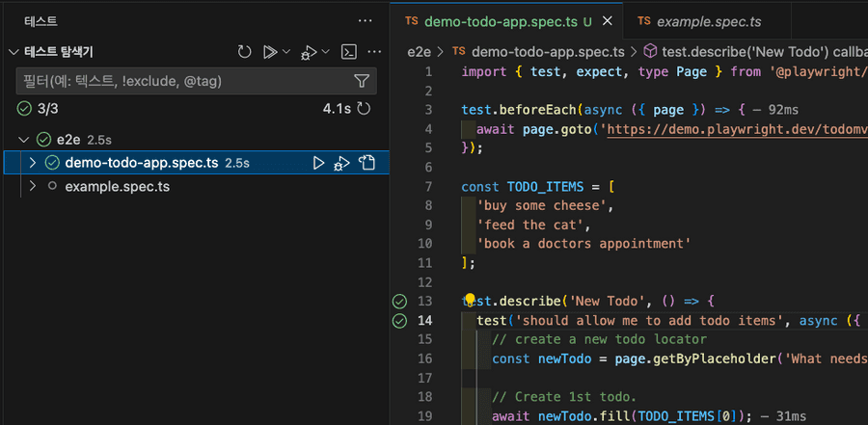Click 'buy some cheese' string in code

[542, 205]
